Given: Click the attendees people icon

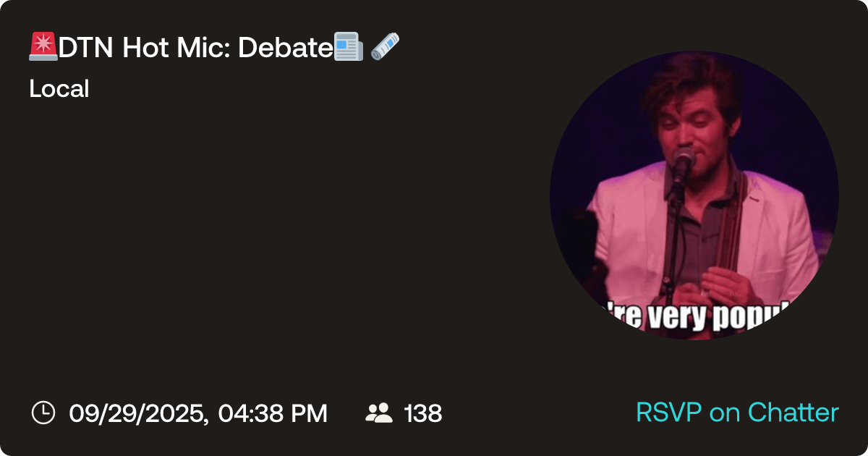Looking at the screenshot, I should (x=379, y=413).
